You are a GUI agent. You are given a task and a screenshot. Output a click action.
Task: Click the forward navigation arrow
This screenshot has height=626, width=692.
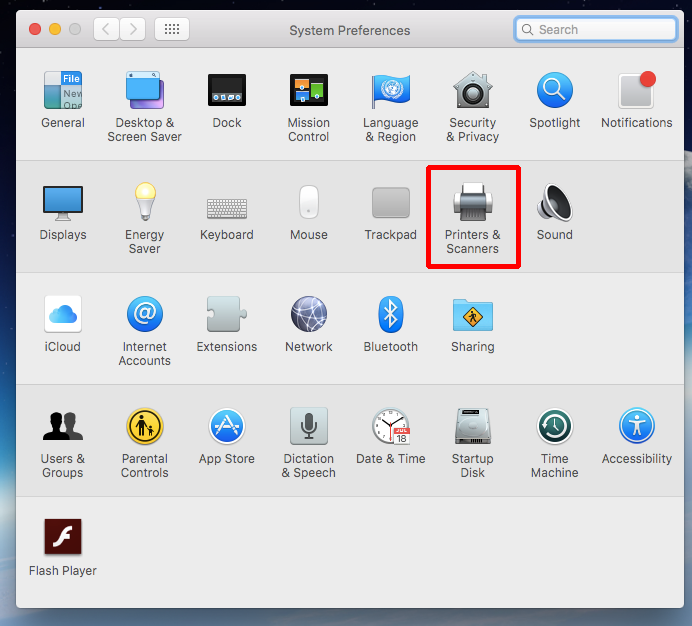(133, 29)
